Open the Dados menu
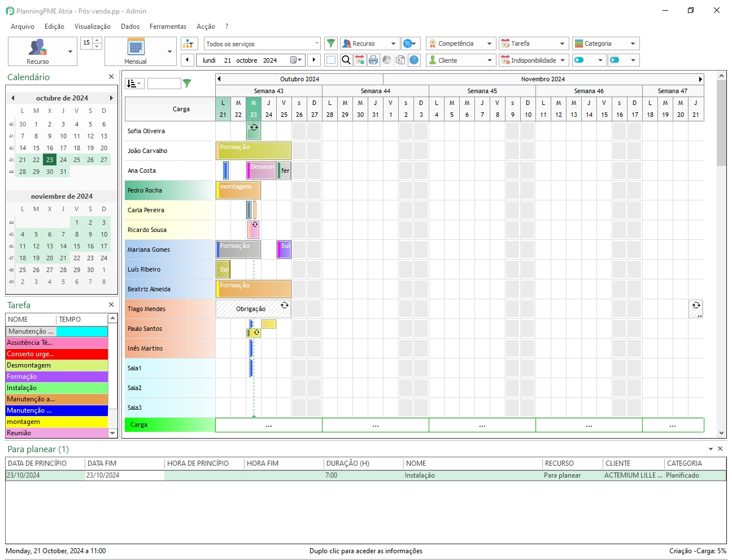The height and width of the screenshot is (560, 732). point(130,27)
